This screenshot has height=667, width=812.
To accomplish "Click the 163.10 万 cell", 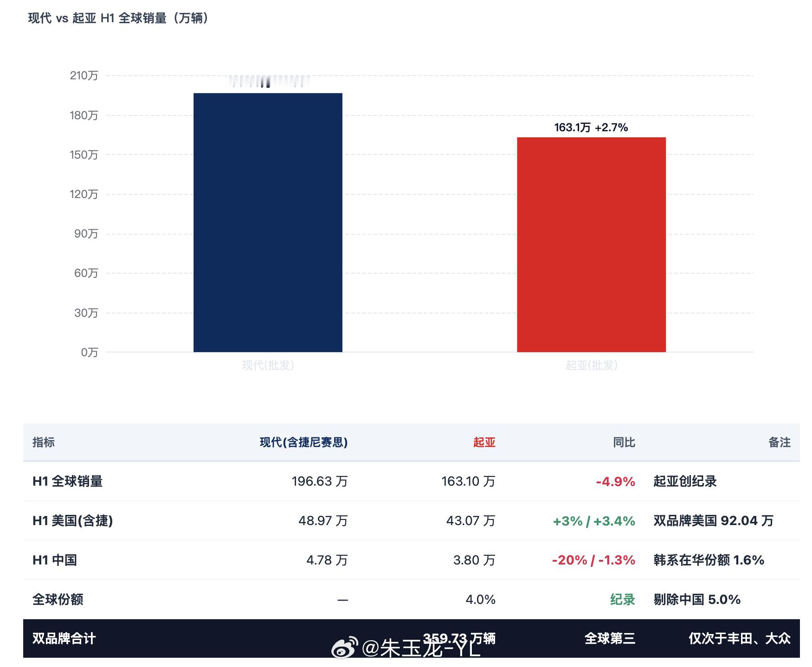I will pos(468,481).
